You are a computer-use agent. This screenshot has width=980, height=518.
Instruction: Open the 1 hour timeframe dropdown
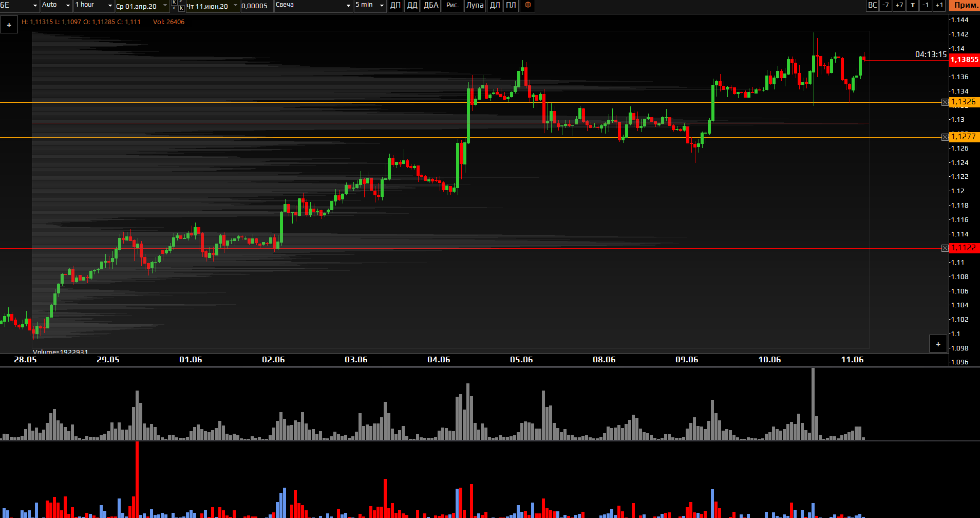point(94,6)
